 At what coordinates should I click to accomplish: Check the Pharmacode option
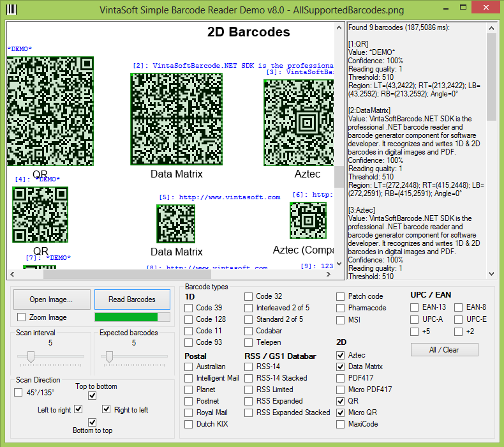pyautogui.click(x=341, y=308)
